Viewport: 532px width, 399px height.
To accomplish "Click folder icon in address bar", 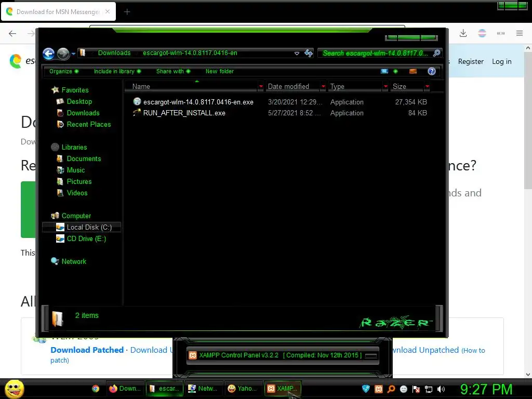I will tap(83, 53).
